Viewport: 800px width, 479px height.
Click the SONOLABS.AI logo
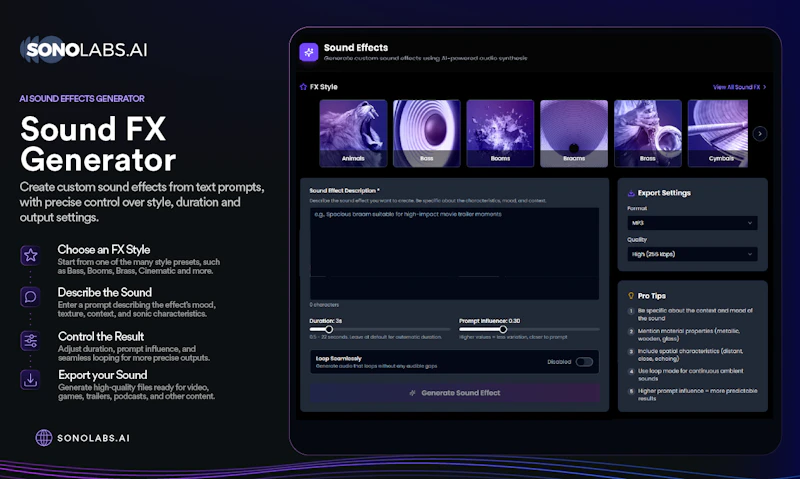coord(84,49)
